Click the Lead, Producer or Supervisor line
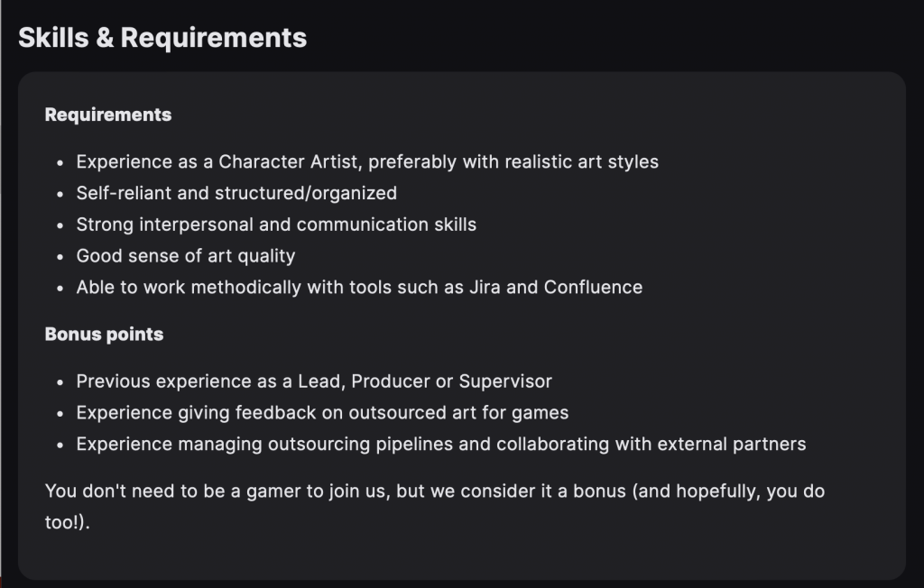 point(314,381)
